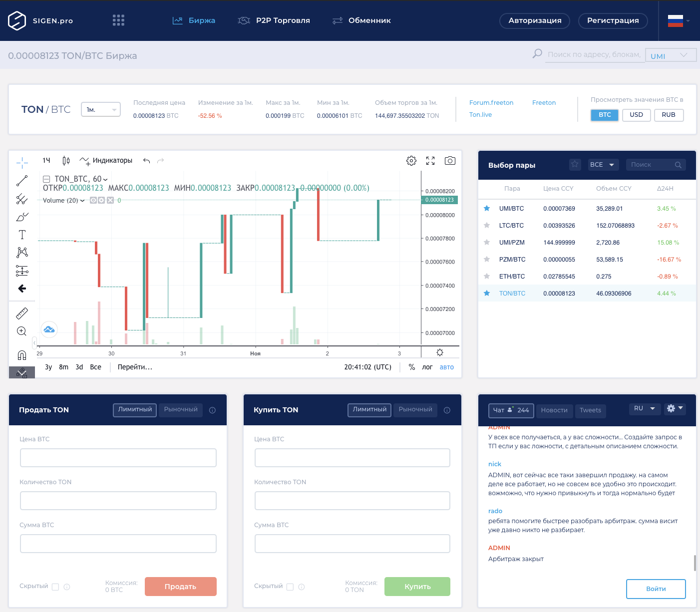Toggle favorites-only star filter in Выбор пары
The image size is (700, 612).
pos(575,164)
